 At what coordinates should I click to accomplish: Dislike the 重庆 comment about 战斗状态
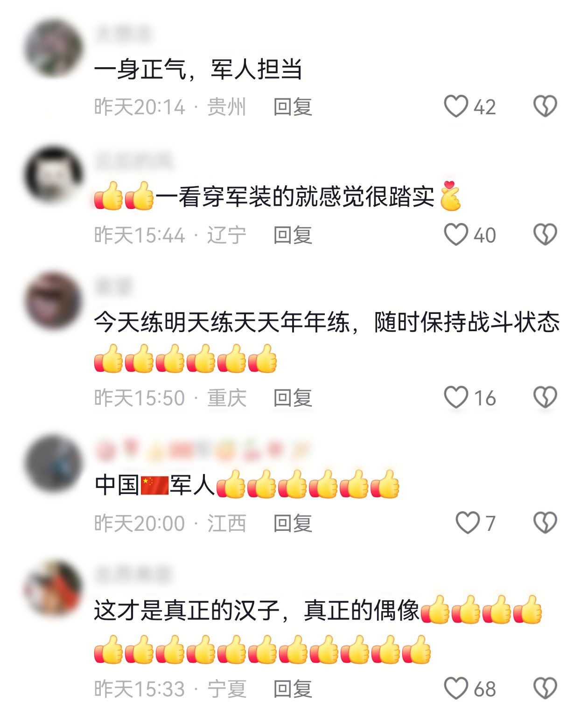tap(545, 397)
